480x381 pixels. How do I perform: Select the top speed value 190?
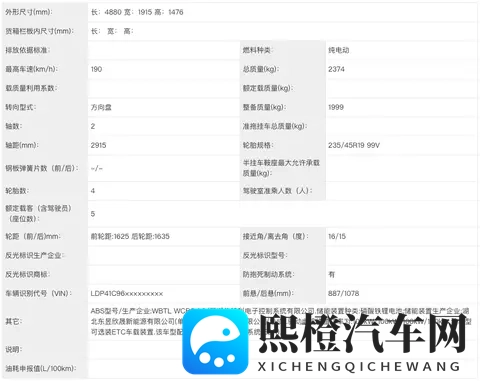click(x=96, y=69)
